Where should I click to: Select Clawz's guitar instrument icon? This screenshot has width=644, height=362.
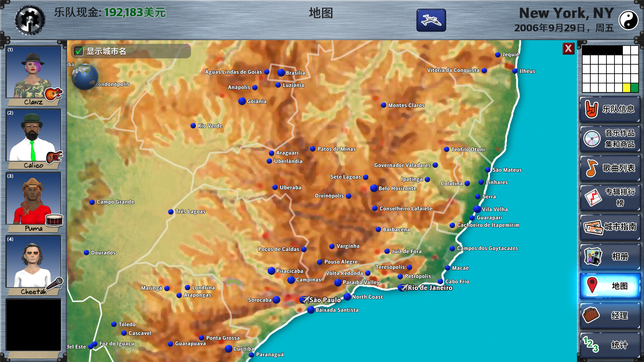tap(53, 94)
